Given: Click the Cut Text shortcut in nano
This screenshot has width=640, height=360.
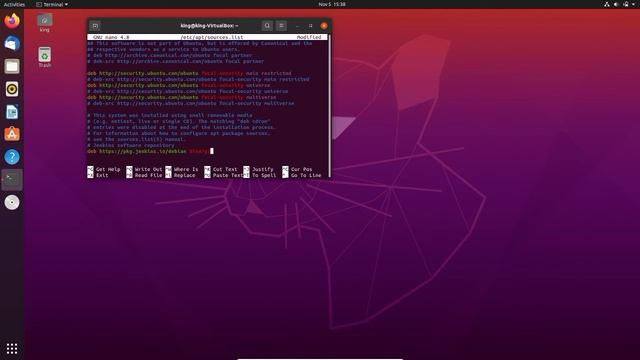Looking at the screenshot, I should click(x=221, y=169).
